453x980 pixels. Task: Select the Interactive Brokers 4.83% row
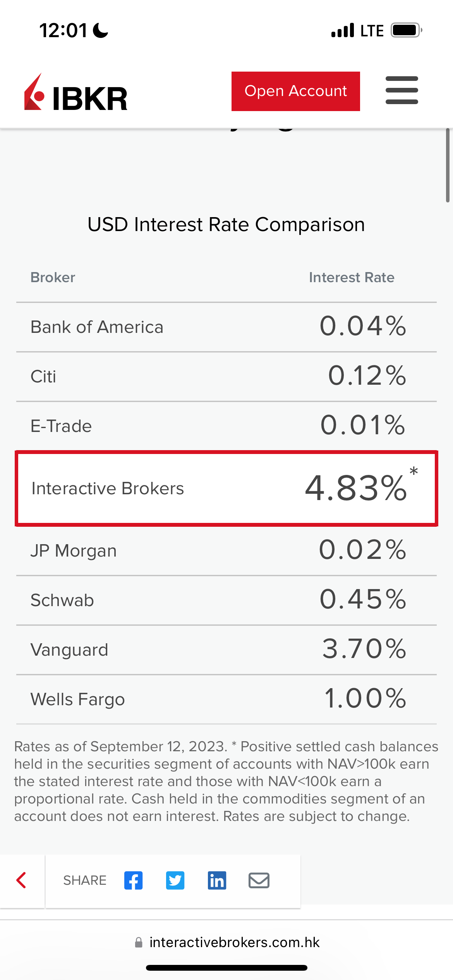pos(226,488)
